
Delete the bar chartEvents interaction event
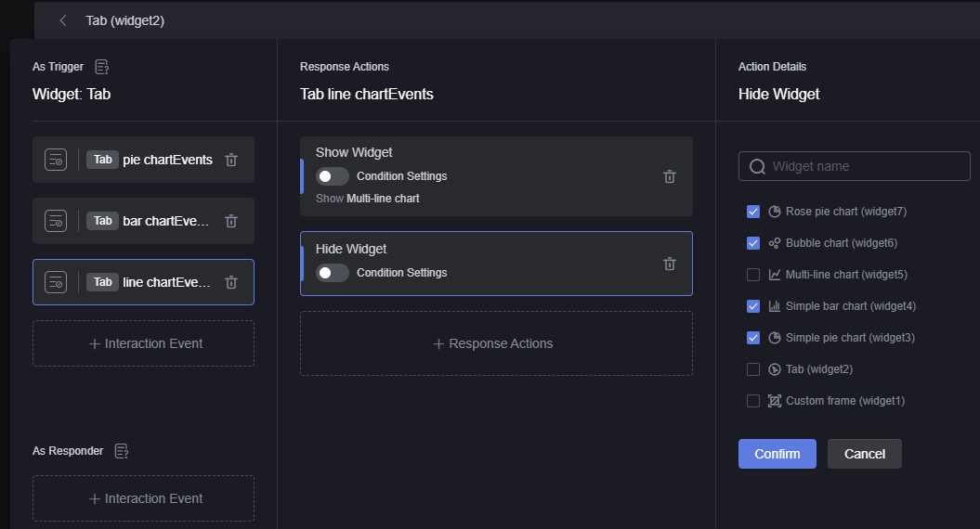(231, 221)
